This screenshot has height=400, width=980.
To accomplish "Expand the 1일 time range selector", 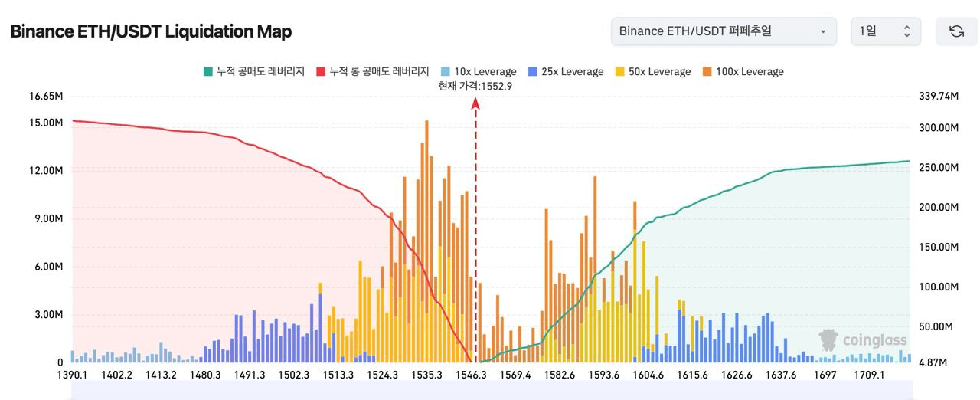I will coord(885,31).
